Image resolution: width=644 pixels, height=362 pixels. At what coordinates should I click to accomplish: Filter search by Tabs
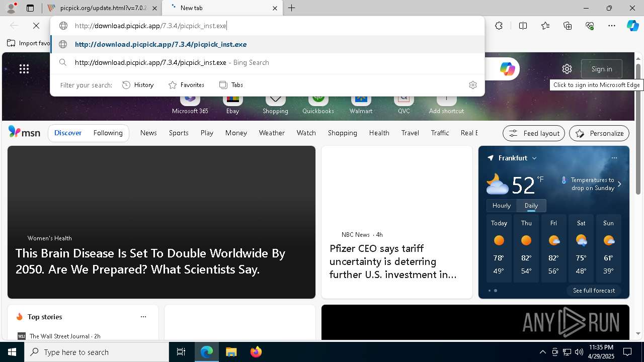pyautogui.click(x=231, y=85)
